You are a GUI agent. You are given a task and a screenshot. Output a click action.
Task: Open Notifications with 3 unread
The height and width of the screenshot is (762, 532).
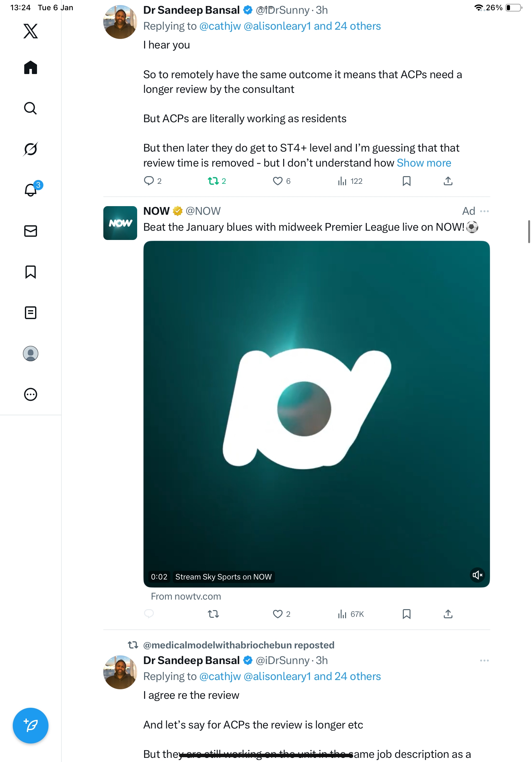click(x=31, y=190)
